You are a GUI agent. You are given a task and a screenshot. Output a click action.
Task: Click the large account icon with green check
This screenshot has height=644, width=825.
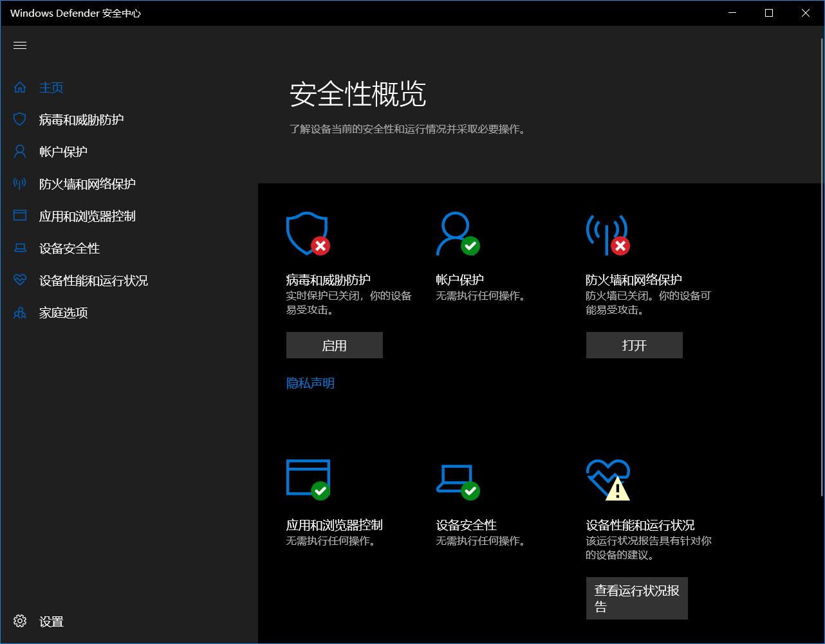tap(458, 234)
